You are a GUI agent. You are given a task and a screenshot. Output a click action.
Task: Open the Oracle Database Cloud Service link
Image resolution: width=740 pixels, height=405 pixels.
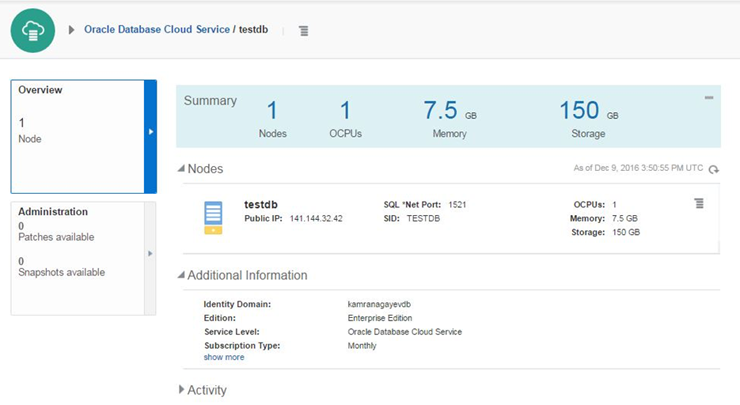tap(156, 30)
